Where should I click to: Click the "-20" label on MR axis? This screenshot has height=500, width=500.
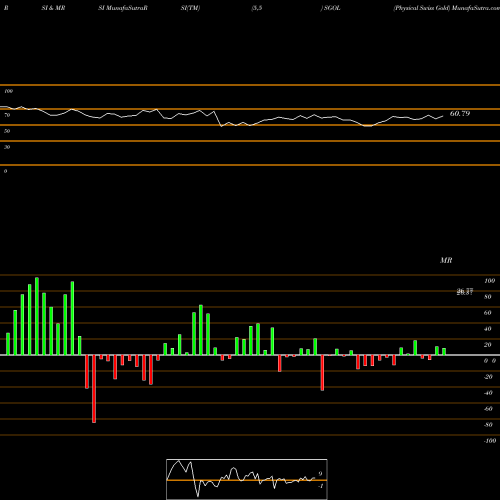click(x=488, y=377)
